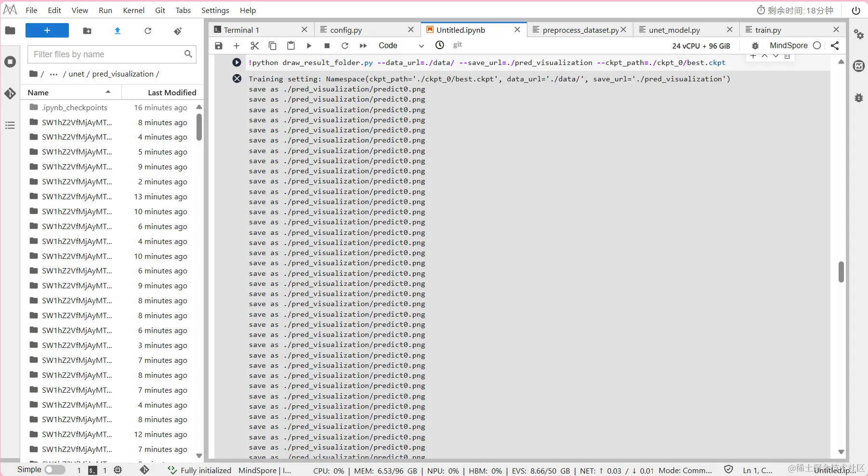This screenshot has width=868, height=476.
Task: Close the Untitled.ipynb tab
Action: pyautogui.click(x=517, y=30)
